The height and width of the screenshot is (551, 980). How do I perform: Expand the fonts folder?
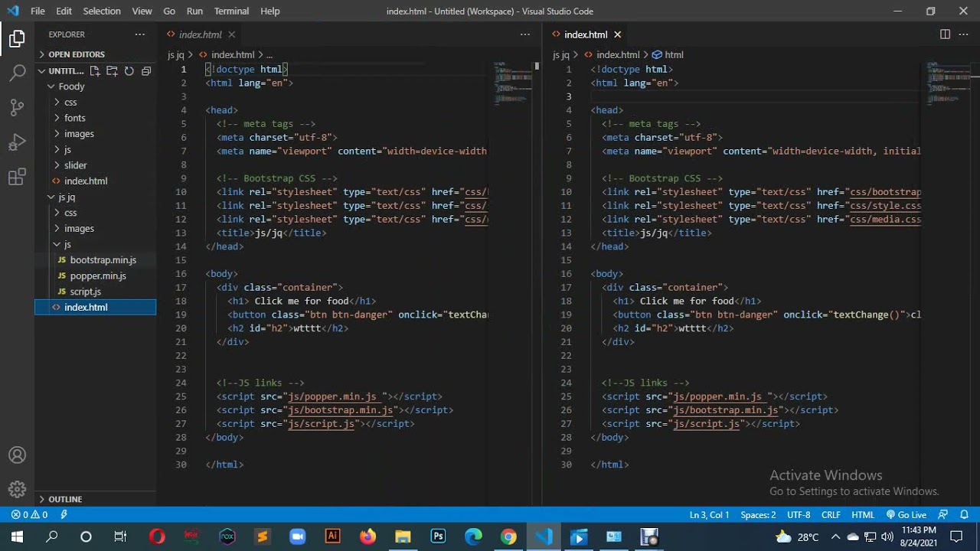74,118
